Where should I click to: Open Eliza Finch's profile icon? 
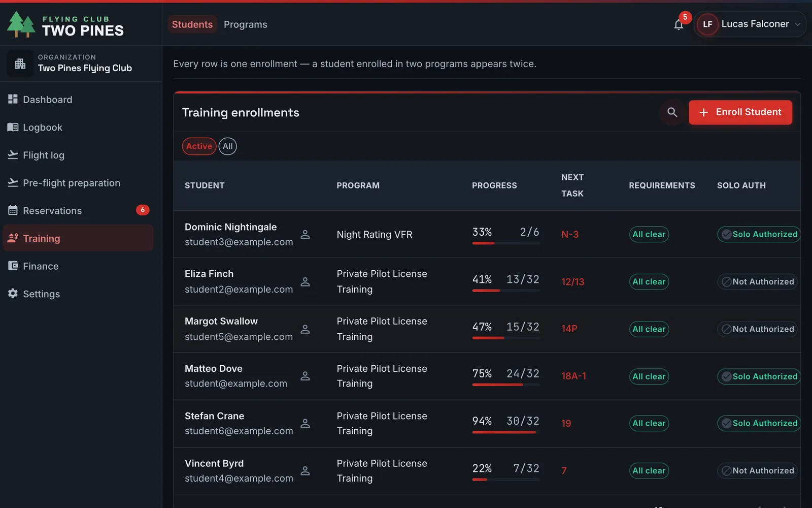[305, 281]
